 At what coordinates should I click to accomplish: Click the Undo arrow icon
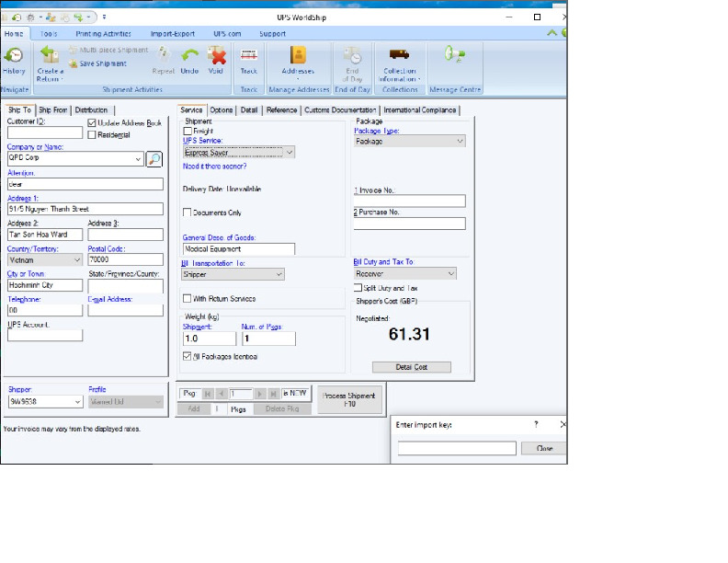tap(189, 58)
